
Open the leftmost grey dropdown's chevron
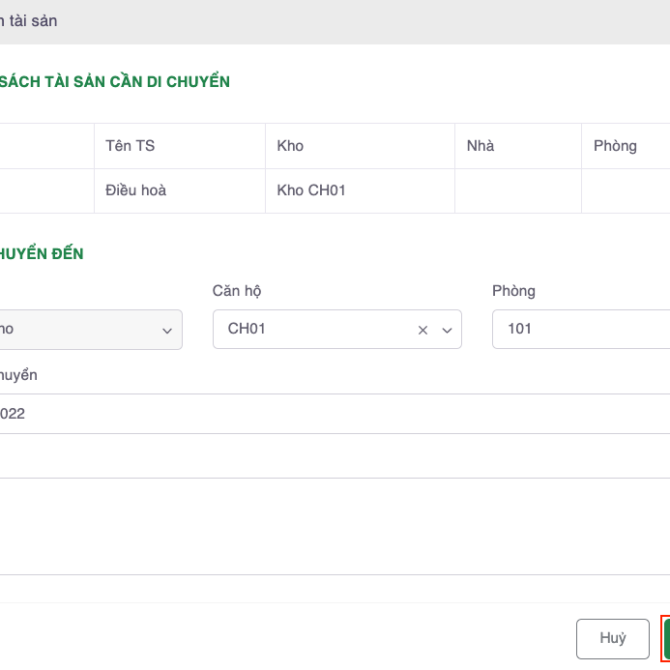[167, 329]
